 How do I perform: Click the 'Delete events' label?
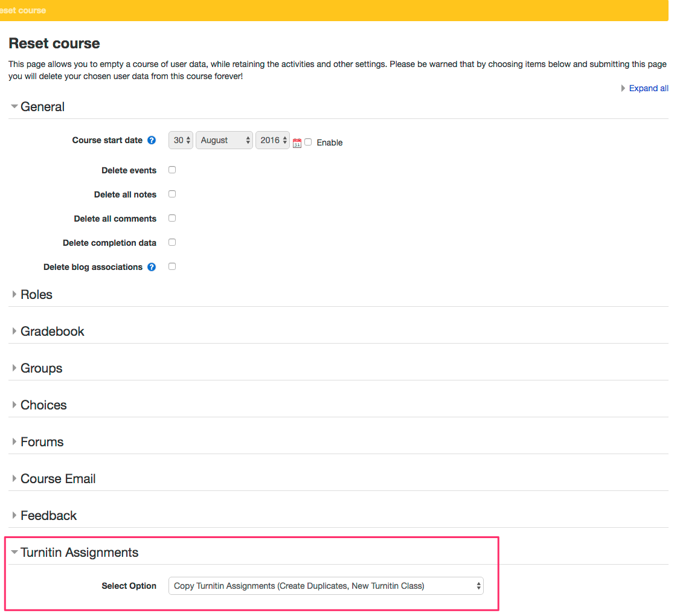[x=129, y=170]
